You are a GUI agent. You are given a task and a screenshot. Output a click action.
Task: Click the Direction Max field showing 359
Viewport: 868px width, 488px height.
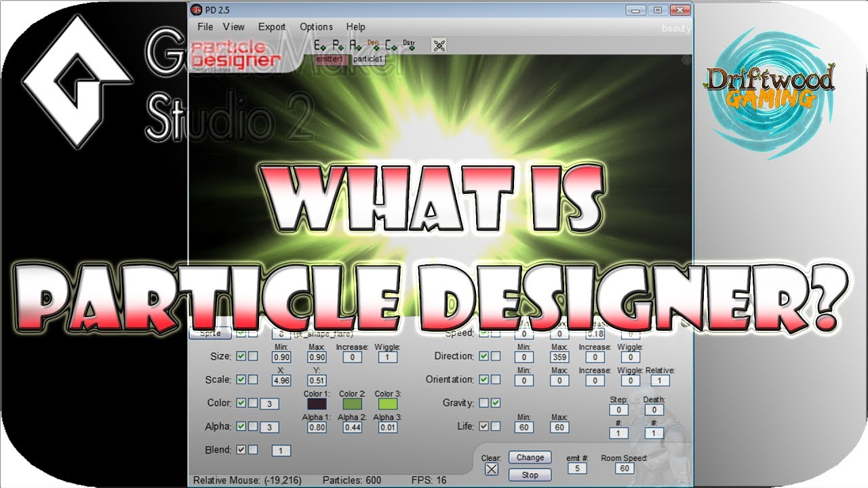[559, 357]
